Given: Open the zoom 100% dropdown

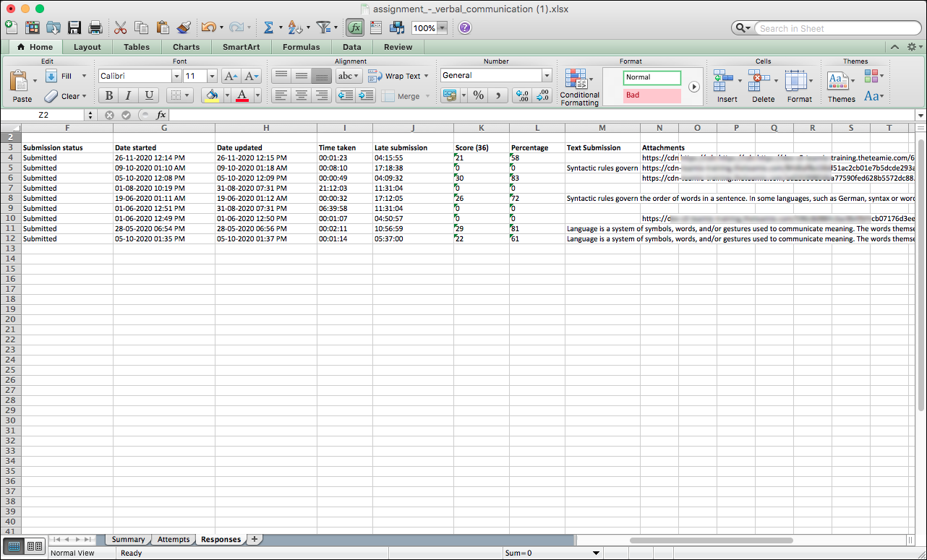Looking at the screenshot, I should [x=442, y=28].
